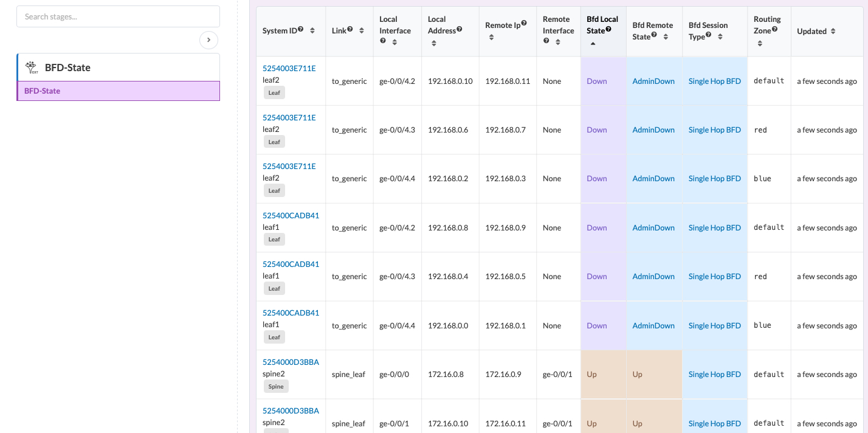This screenshot has height=433, width=868.
Task: Click the Bfd Local State help icon
Action: pos(608,29)
